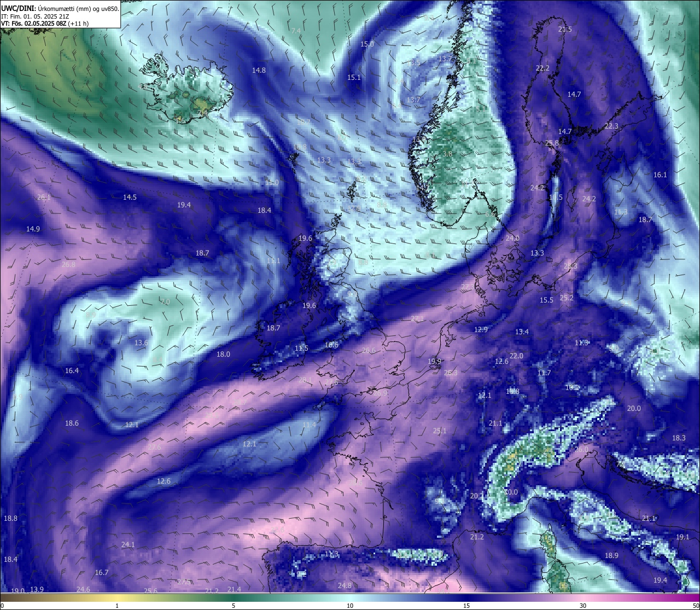Select the map value 24.0
This screenshot has height=610, width=700.
click(512, 239)
